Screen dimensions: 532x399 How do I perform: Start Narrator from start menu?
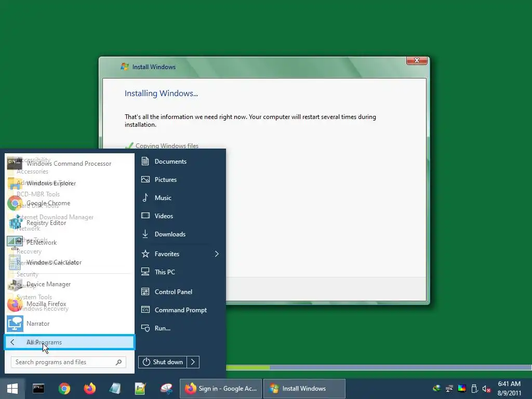point(69,324)
